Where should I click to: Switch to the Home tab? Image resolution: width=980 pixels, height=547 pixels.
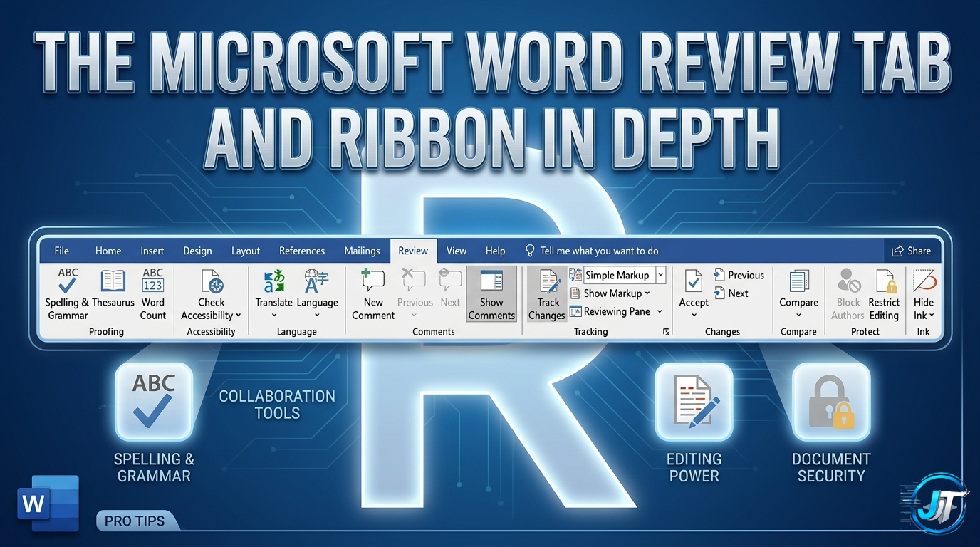pos(108,251)
